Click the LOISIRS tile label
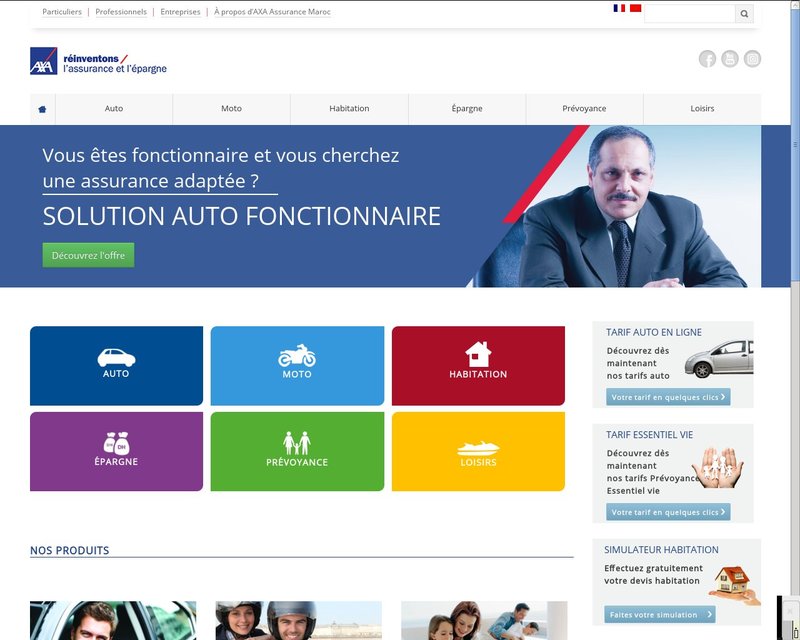This screenshot has height=640, width=800. [x=478, y=462]
